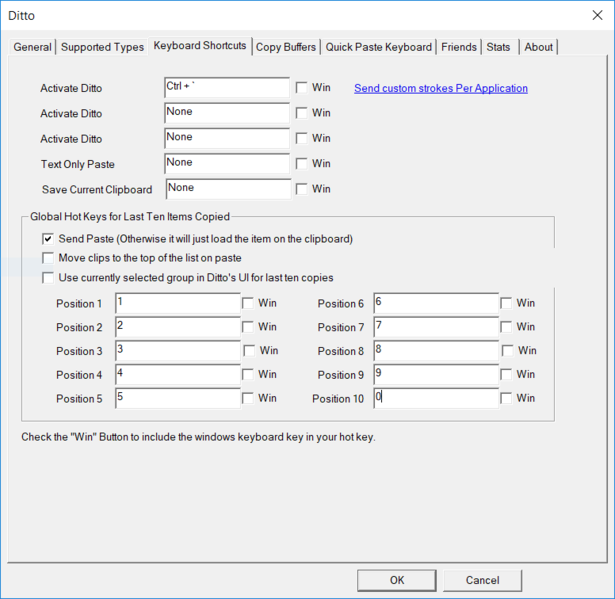
Task: Check the Win box for Position 9
Action: coord(506,375)
